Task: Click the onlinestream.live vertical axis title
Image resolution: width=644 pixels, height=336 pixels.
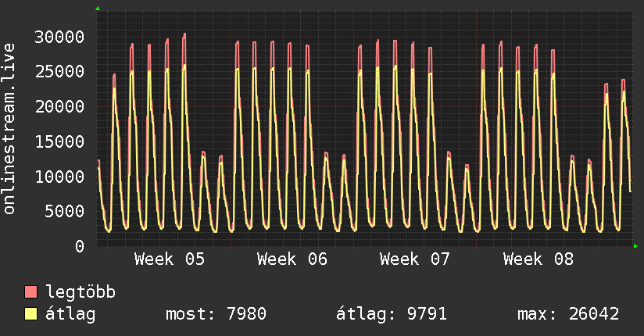Action: [x=9, y=130]
